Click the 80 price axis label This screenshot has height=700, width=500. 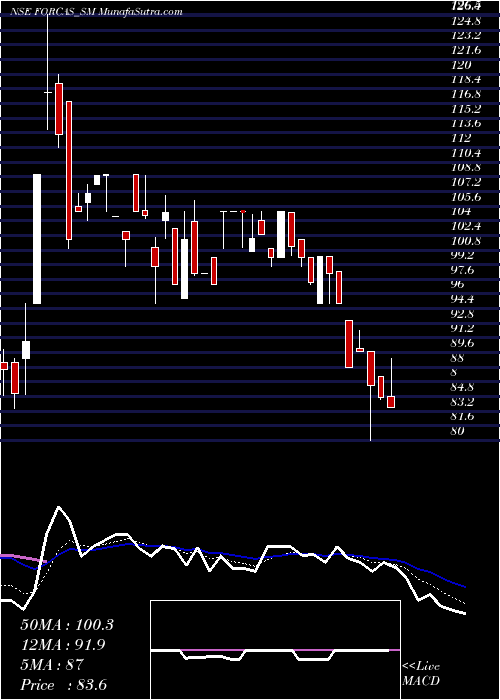point(458,431)
